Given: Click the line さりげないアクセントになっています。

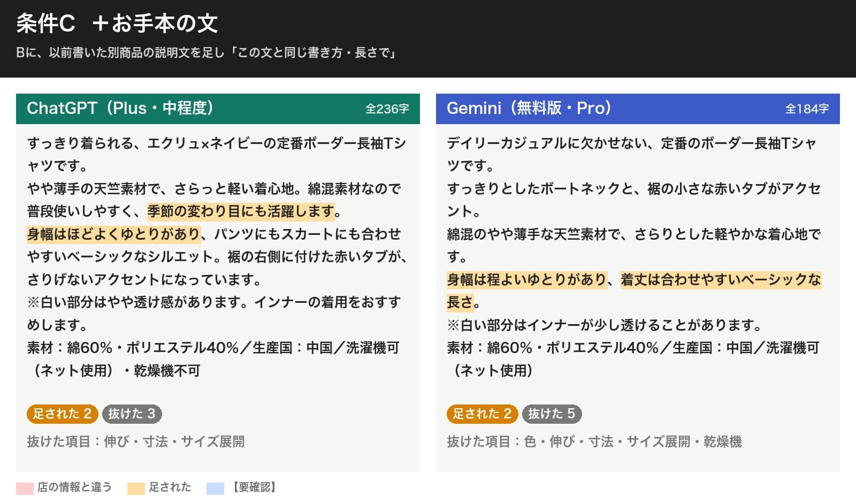Looking at the screenshot, I should click(144, 280).
